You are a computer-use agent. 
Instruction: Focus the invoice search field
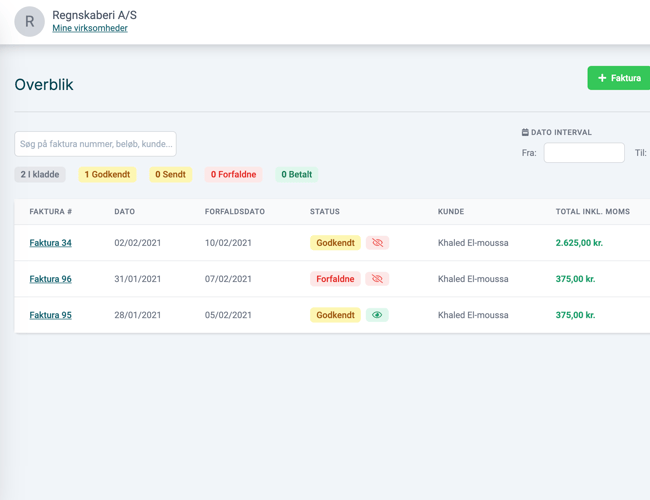coord(95,144)
